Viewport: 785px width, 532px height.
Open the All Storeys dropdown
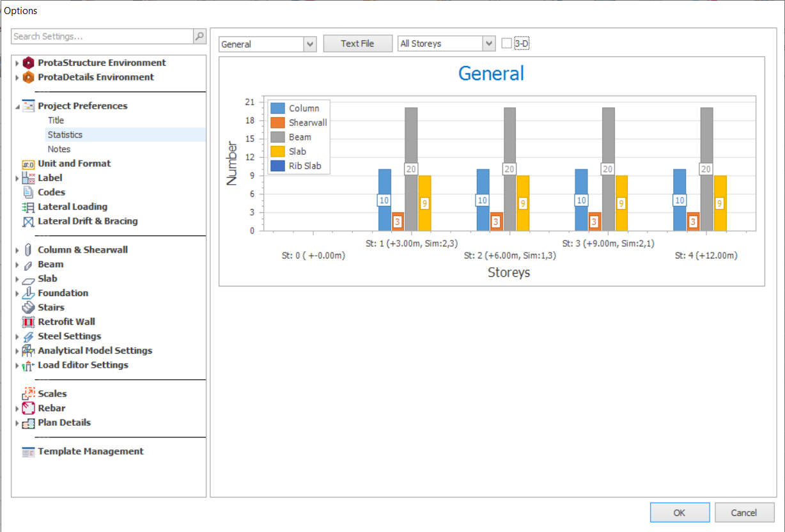(x=489, y=43)
